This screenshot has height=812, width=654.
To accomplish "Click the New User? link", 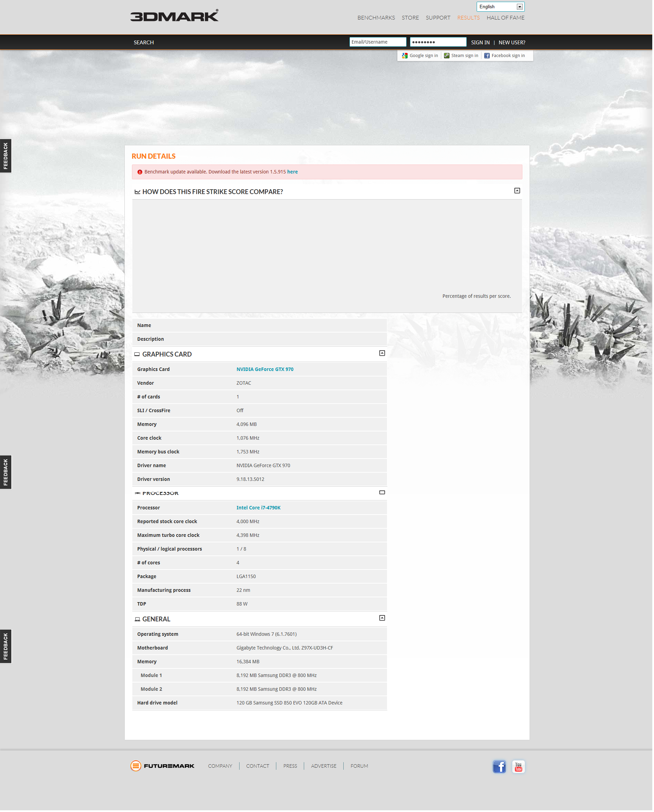I will click(512, 42).
